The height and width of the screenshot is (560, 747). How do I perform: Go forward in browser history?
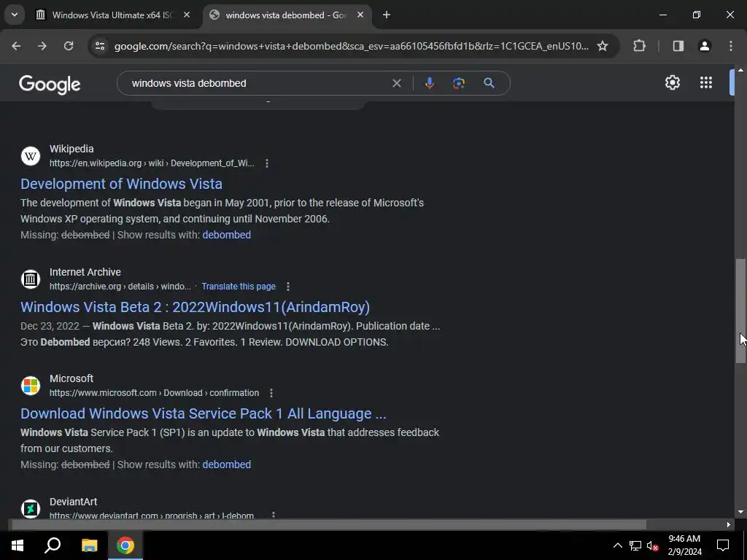click(42, 46)
